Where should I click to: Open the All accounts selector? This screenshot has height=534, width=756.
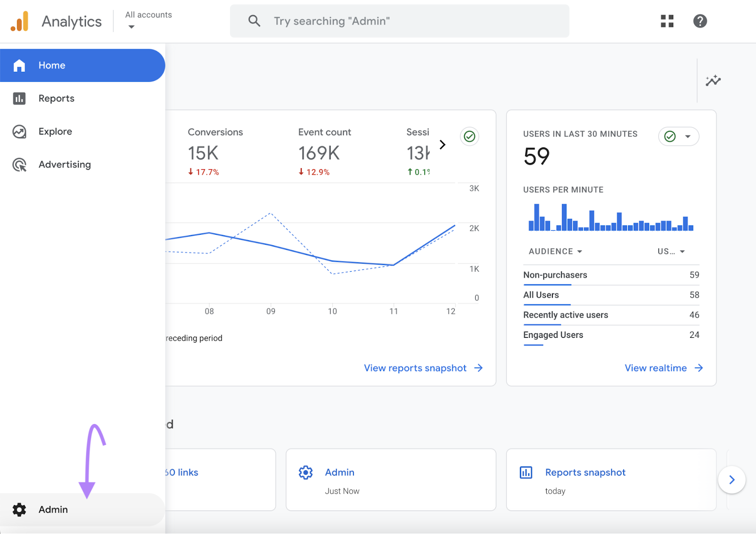[x=148, y=20]
